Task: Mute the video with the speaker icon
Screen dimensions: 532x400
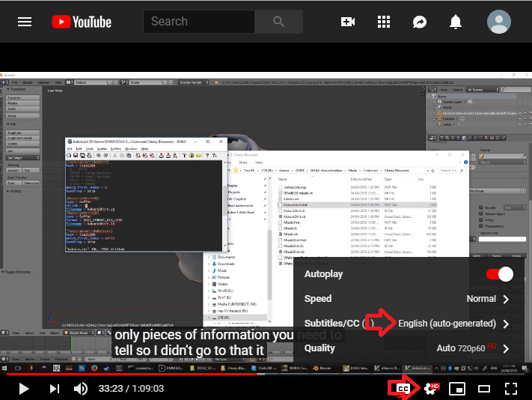Action: [81, 389]
